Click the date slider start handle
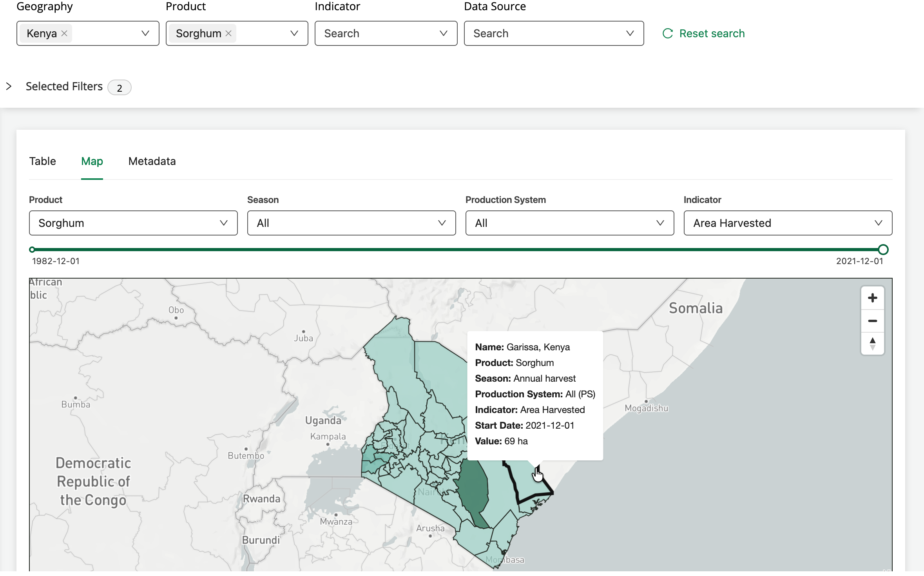This screenshot has height=576, width=924. click(x=32, y=250)
